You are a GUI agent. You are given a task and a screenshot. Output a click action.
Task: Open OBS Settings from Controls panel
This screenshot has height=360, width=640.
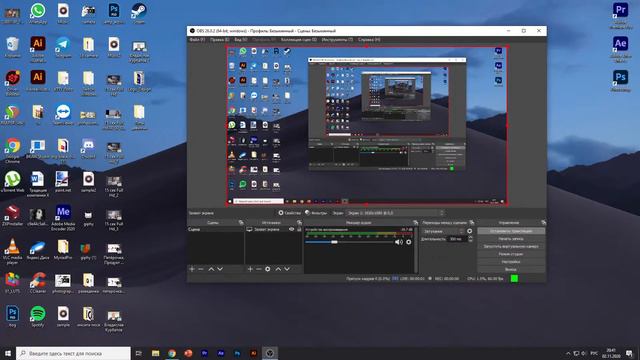point(511,262)
